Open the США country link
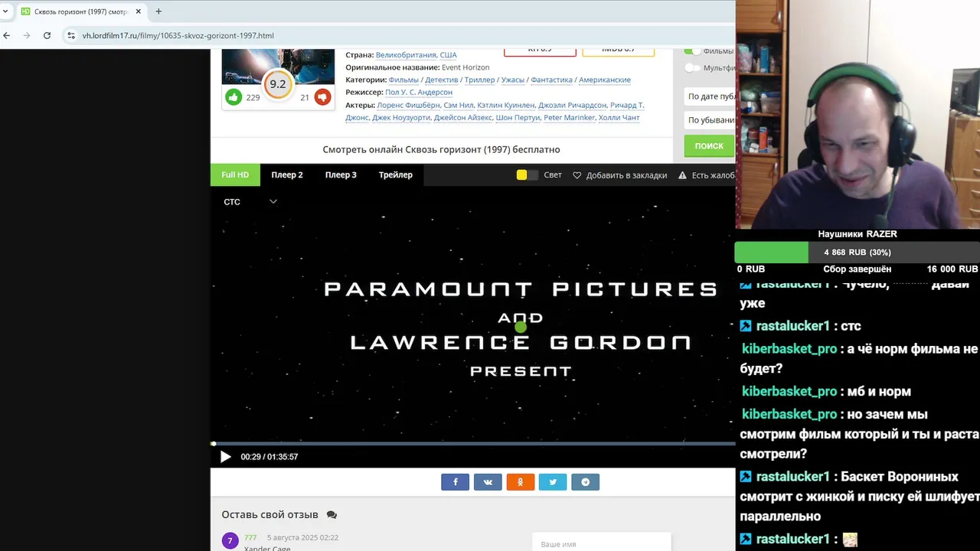 (x=449, y=55)
